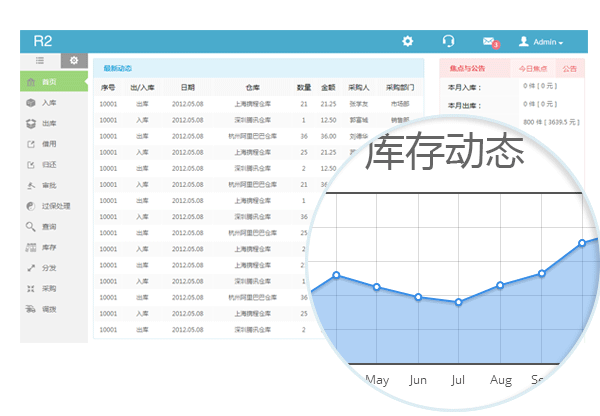Select the 公告 tab
The image size is (600, 416).
[569, 69]
